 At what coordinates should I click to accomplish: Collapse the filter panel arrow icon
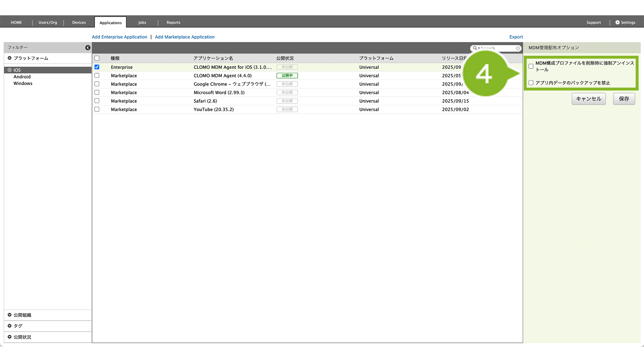(88, 48)
